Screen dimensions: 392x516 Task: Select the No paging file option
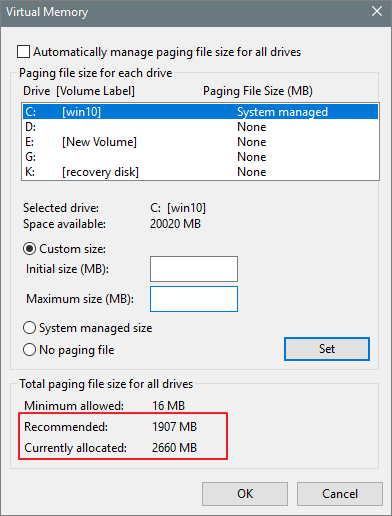29,350
